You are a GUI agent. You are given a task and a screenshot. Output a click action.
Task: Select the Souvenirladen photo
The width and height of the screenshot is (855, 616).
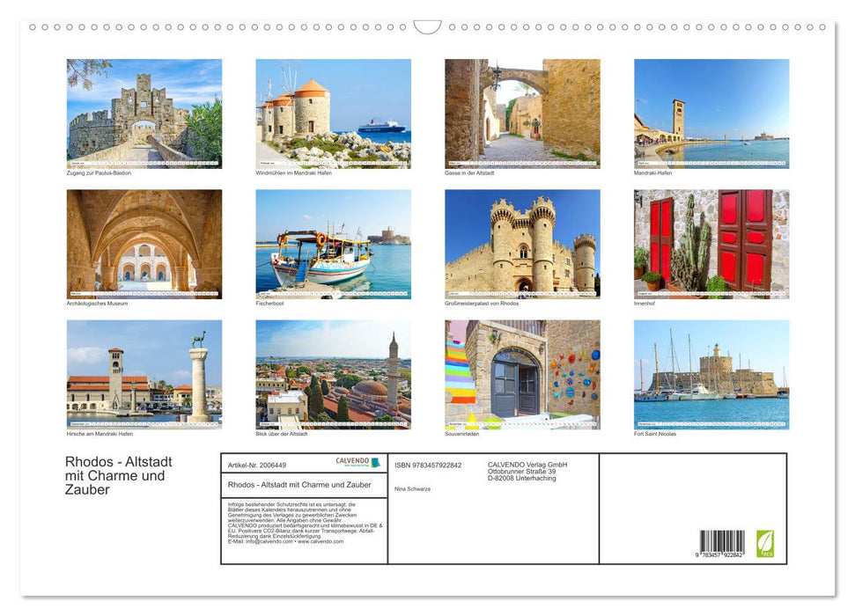point(522,375)
